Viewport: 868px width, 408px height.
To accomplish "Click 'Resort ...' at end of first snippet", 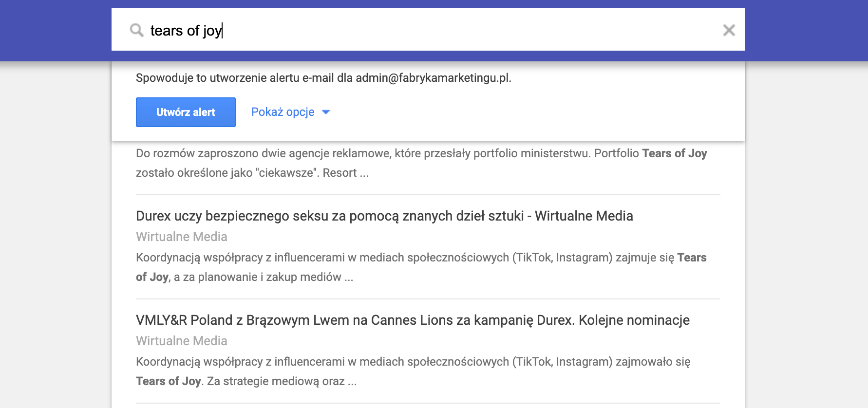I will click(x=345, y=173).
